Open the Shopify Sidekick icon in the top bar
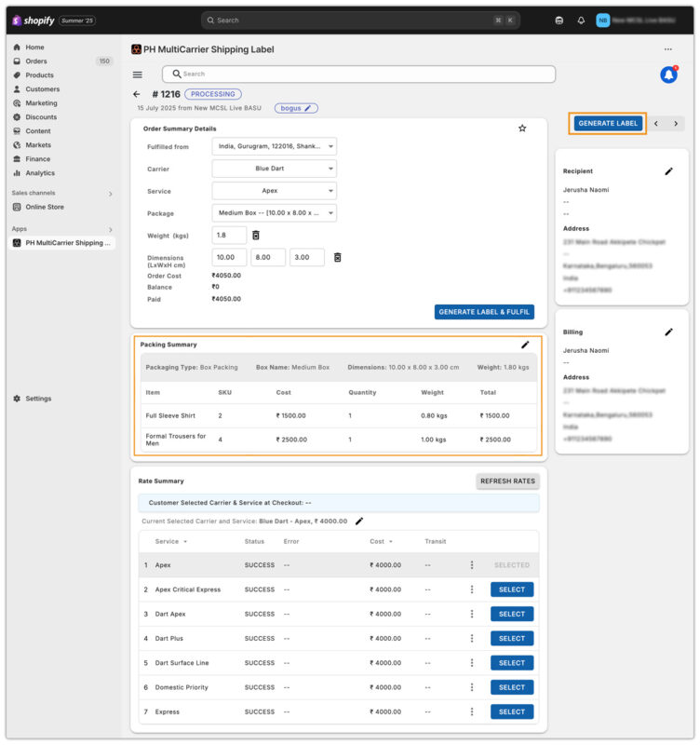 tap(559, 20)
